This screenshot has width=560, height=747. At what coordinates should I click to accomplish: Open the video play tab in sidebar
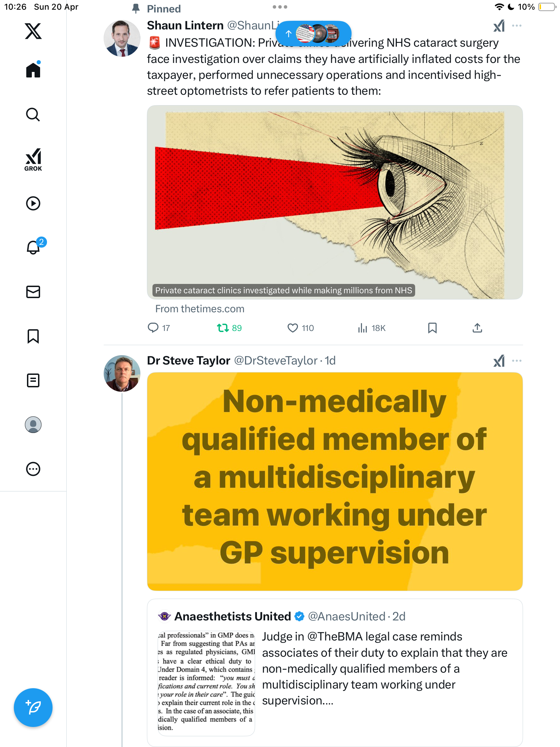pos(33,203)
